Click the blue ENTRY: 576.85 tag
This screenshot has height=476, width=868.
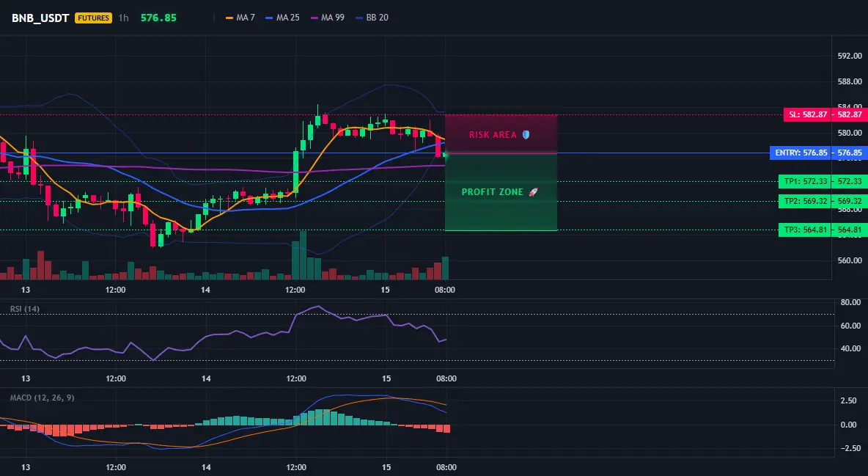point(801,153)
